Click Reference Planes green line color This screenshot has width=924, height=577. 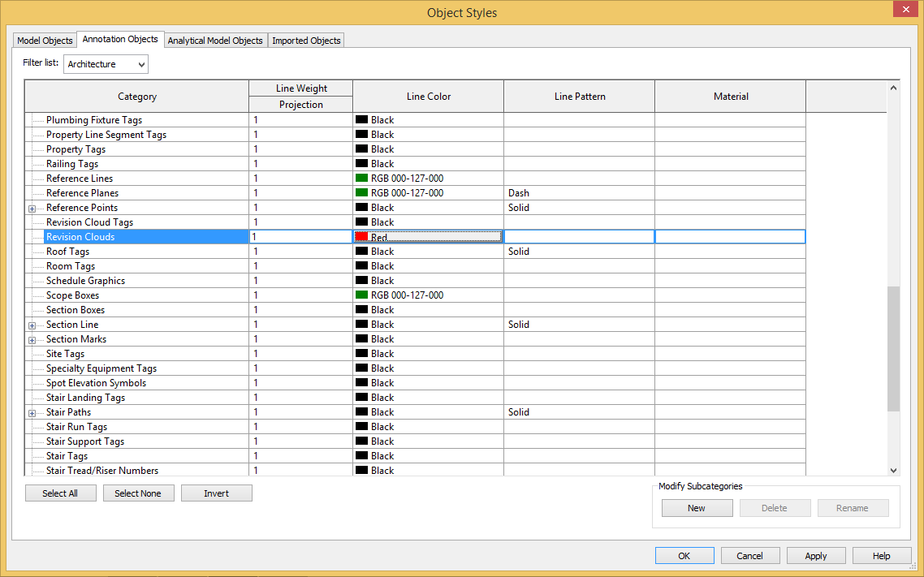click(428, 193)
